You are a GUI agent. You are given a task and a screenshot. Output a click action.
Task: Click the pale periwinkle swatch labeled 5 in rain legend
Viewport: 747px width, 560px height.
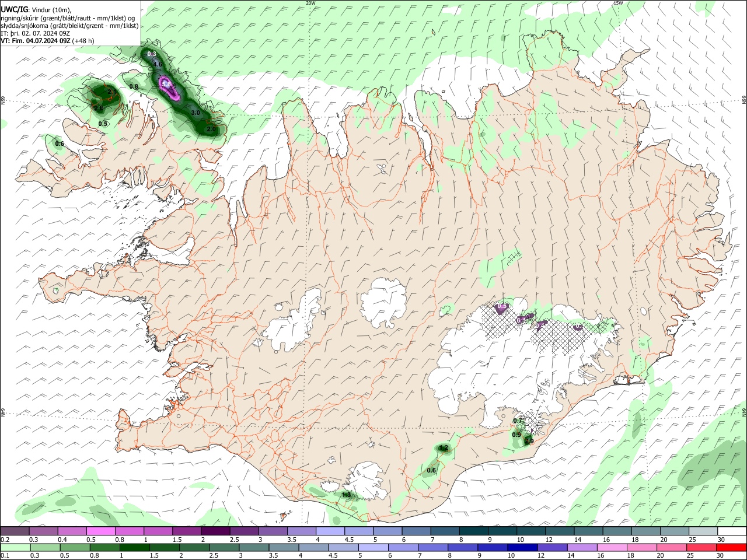click(372, 547)
